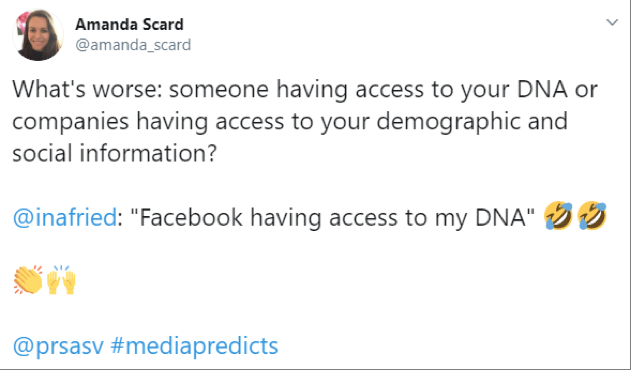Image resolution: width=631 pixels, height=370 pixels.
Task: Click the "social information?" text line
Action: pyautogui.click(x=115, y=153)
